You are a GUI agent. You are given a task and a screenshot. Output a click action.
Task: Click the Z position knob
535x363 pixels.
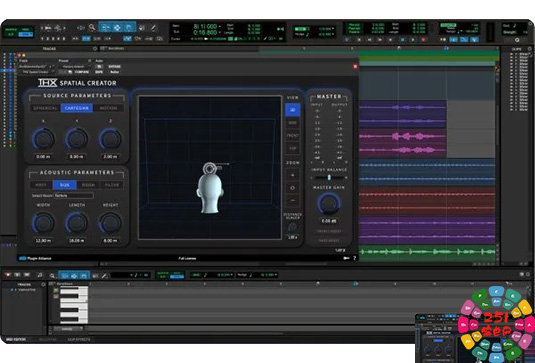click(110, 139)
